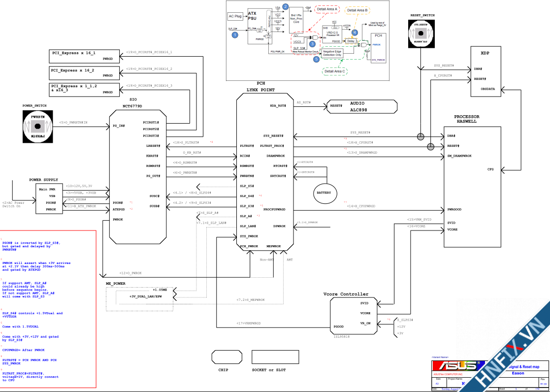Image resolution: width=550 pixels, height=392 pixels.
Task: Click the ASUS logo in title block
Action: click(456, 366)
